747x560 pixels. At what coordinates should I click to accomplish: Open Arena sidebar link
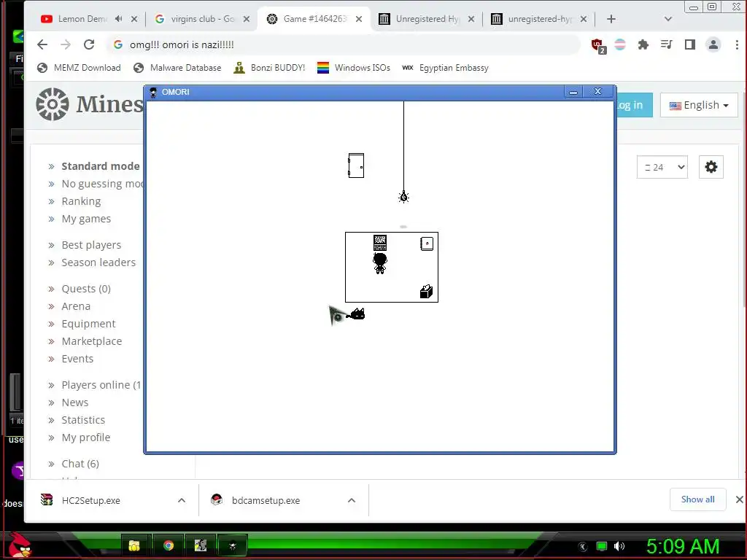pos(76,307)
